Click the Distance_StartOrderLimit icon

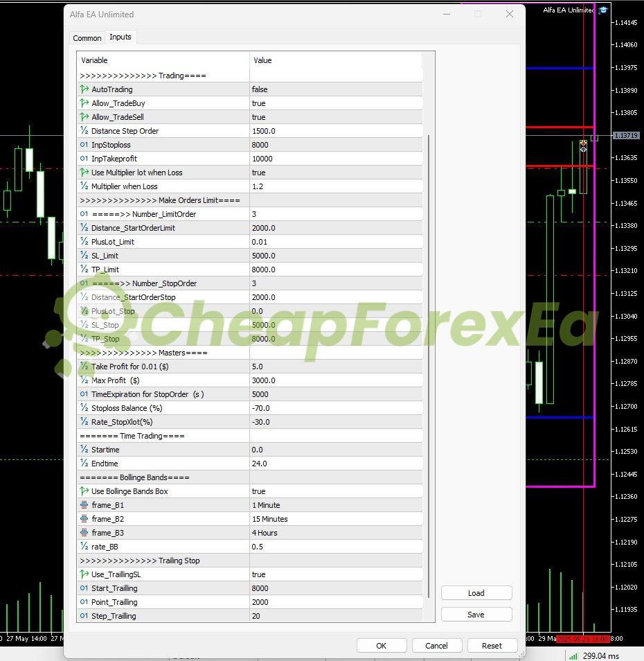[84, 228]
